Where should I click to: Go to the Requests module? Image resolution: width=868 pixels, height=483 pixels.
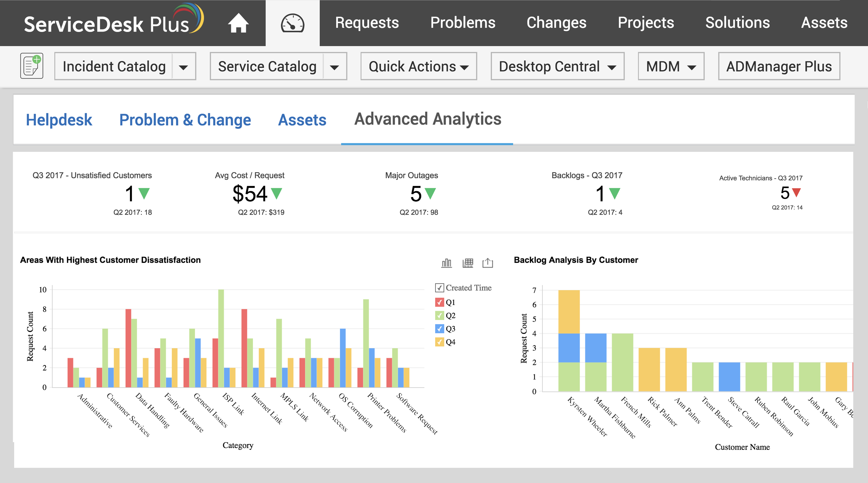coord(367,23)
